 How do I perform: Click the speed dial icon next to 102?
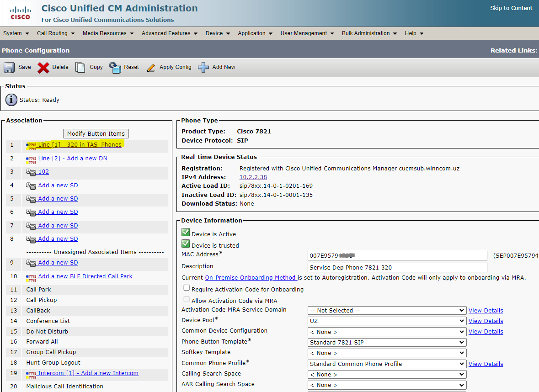pos(30,172)
